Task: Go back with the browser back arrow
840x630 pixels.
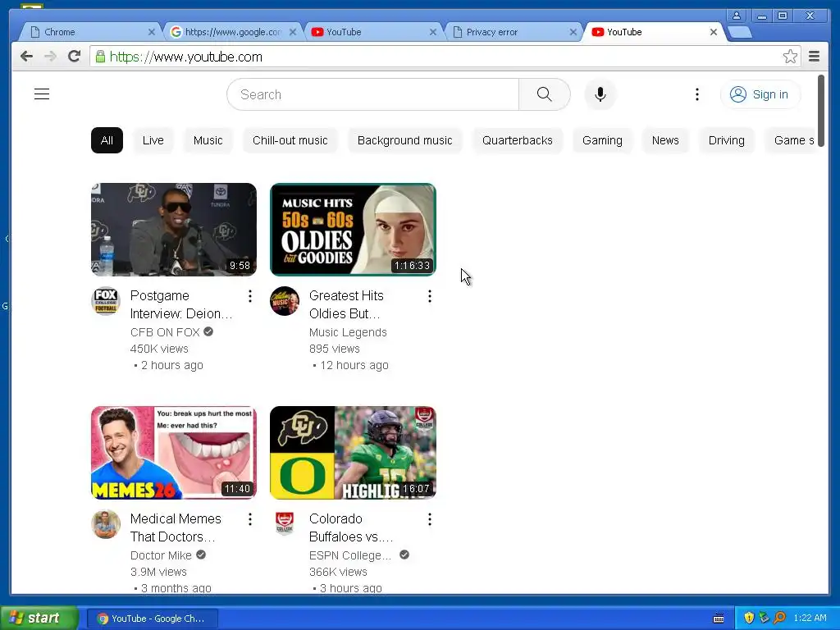Action: click(x=26, y=57)
